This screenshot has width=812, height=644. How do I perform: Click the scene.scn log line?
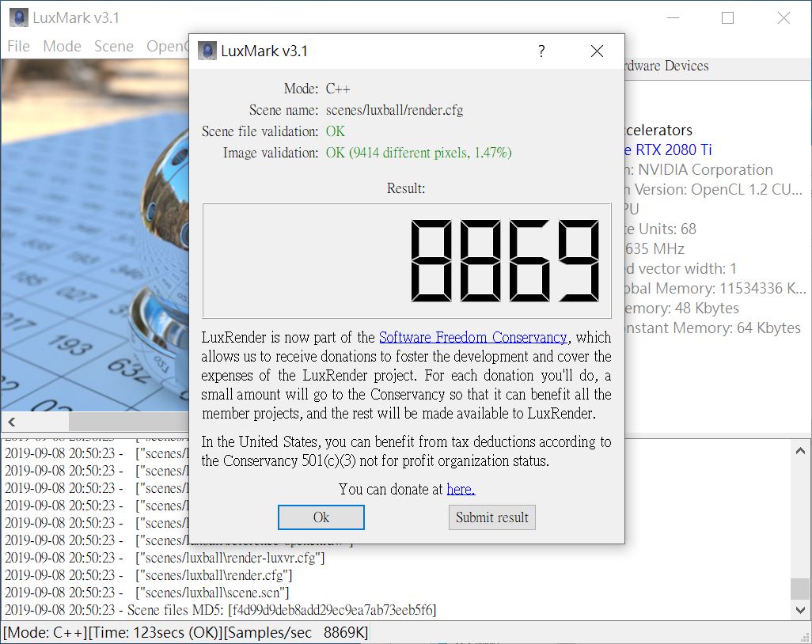click(147, 593)
